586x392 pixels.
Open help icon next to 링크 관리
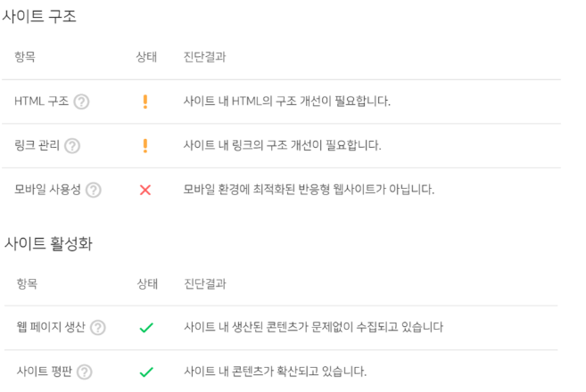pos(72,145)
